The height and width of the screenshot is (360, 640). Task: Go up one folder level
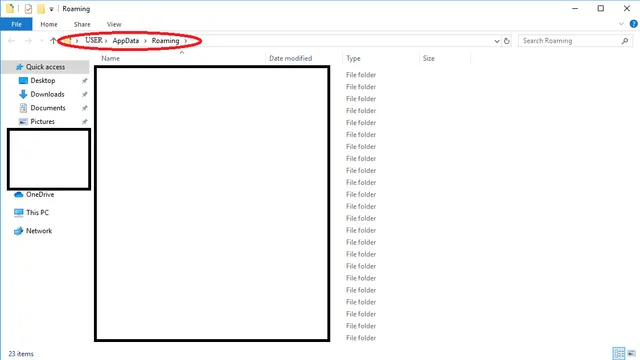(x=53, y=41)
